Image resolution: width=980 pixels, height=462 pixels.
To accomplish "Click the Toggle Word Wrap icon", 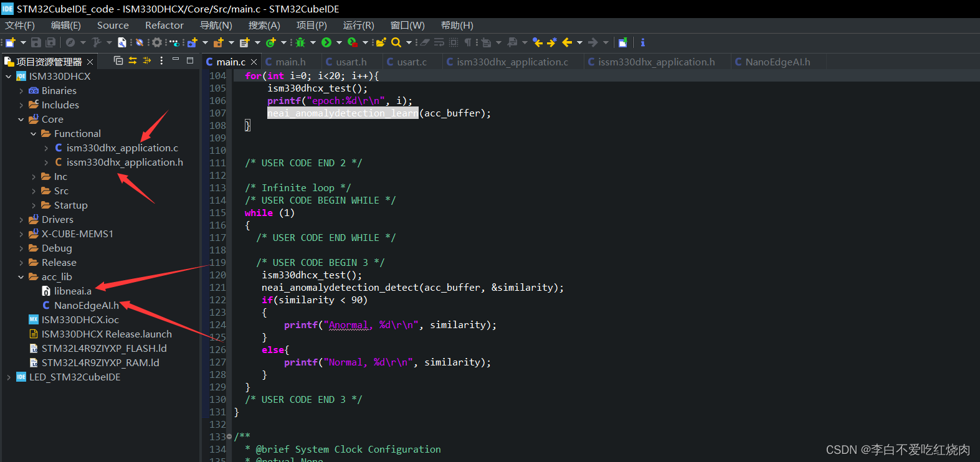I will 439,42.
